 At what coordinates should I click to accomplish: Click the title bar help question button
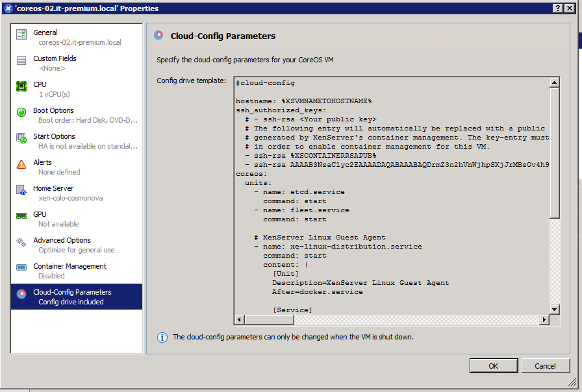coord(557,8)
